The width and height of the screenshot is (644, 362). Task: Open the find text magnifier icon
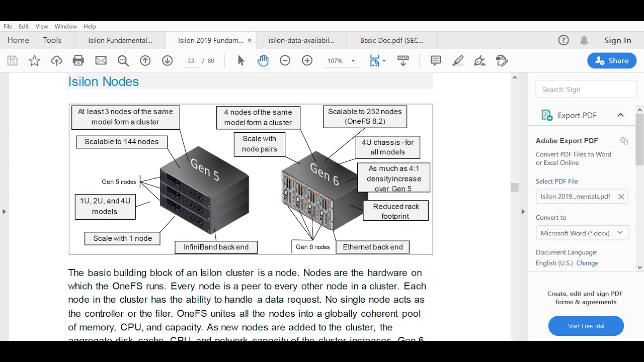123,61
